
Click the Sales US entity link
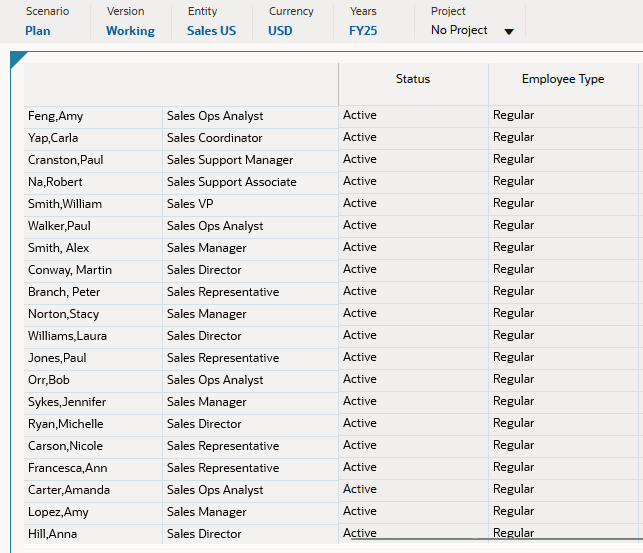click(211, 31)
